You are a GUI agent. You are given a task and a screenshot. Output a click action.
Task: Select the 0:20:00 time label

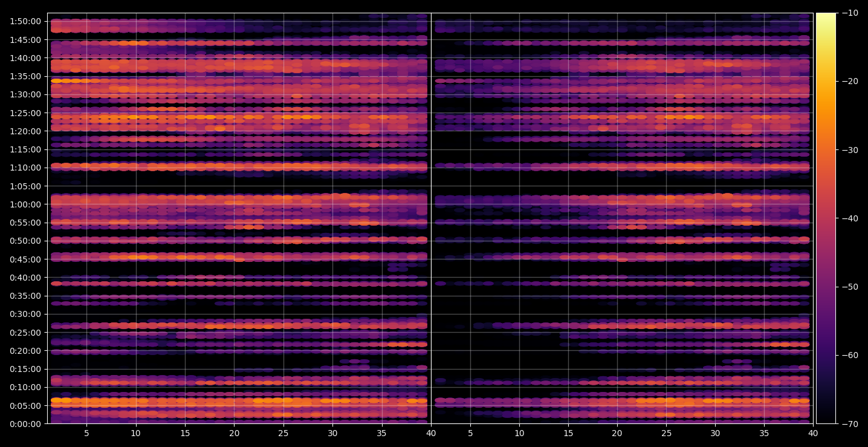pos(25,350)
